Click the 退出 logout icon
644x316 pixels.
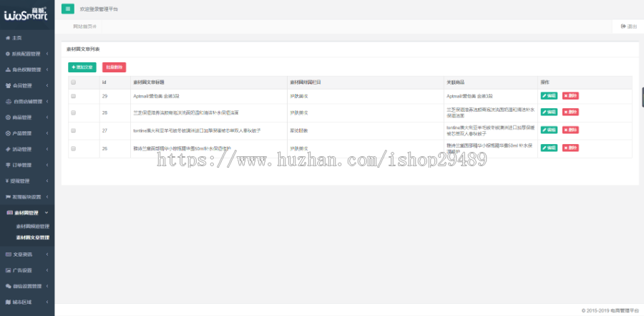click(623, 27)
